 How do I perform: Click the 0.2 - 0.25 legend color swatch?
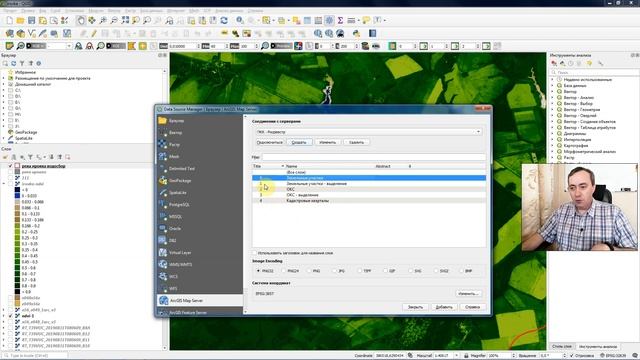[17, 232]
